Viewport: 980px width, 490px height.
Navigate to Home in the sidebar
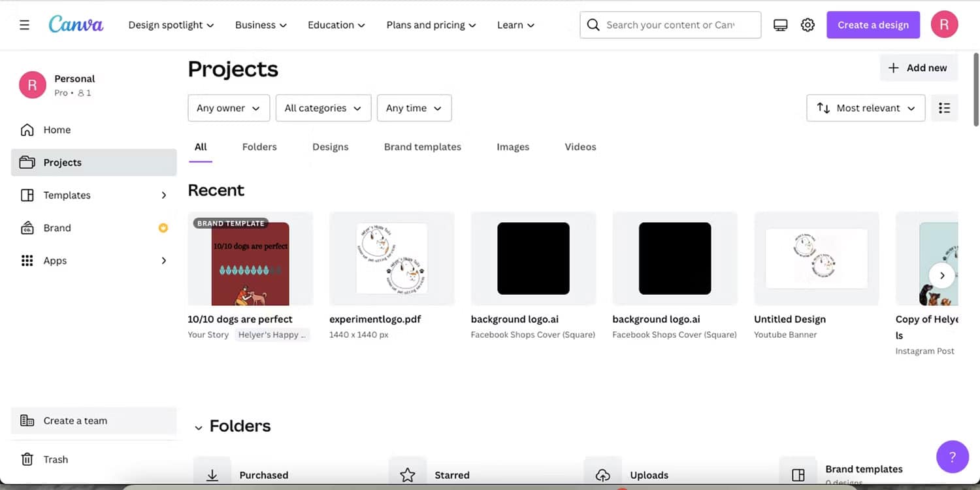(x=56, y=129)
